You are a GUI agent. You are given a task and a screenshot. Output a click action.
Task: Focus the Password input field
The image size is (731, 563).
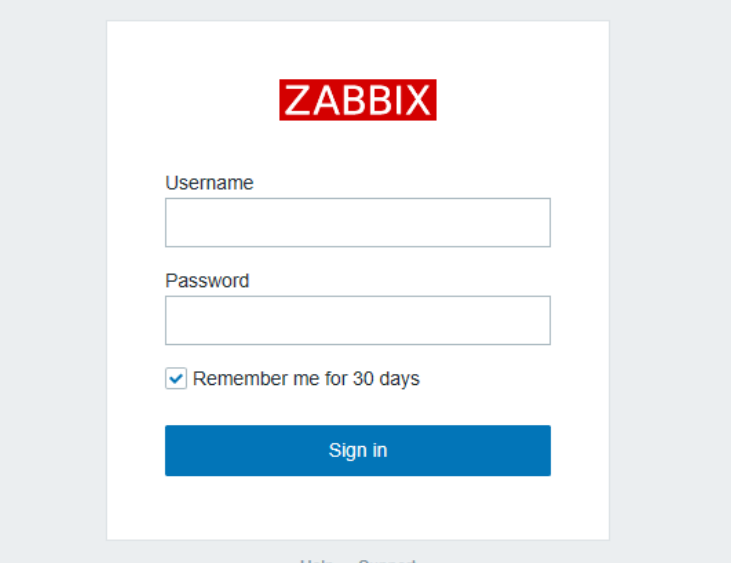point(358,320)
